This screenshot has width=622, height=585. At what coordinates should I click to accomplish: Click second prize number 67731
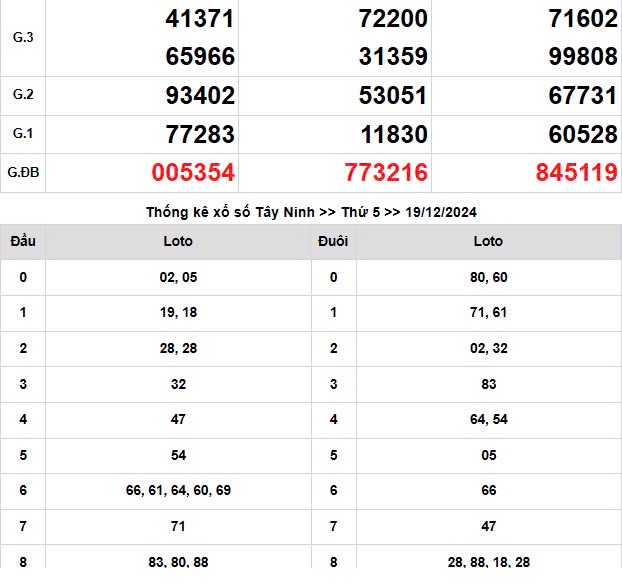[583, 96]
